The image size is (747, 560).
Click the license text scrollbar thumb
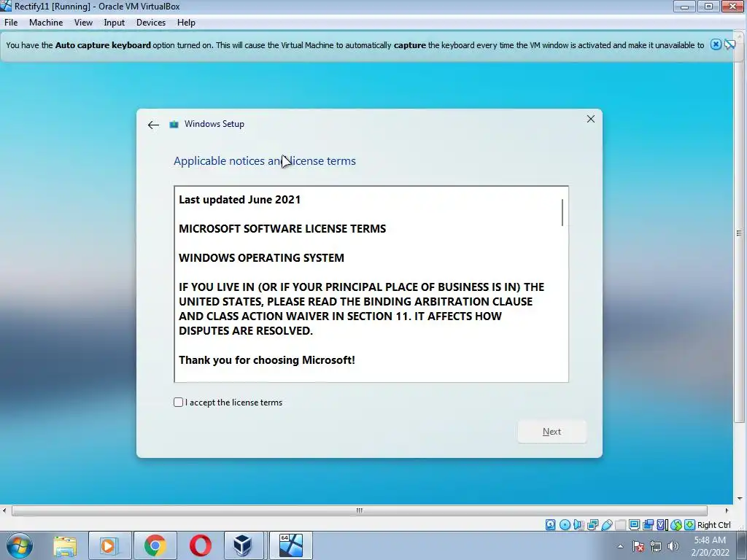click(x=562, y=212)
